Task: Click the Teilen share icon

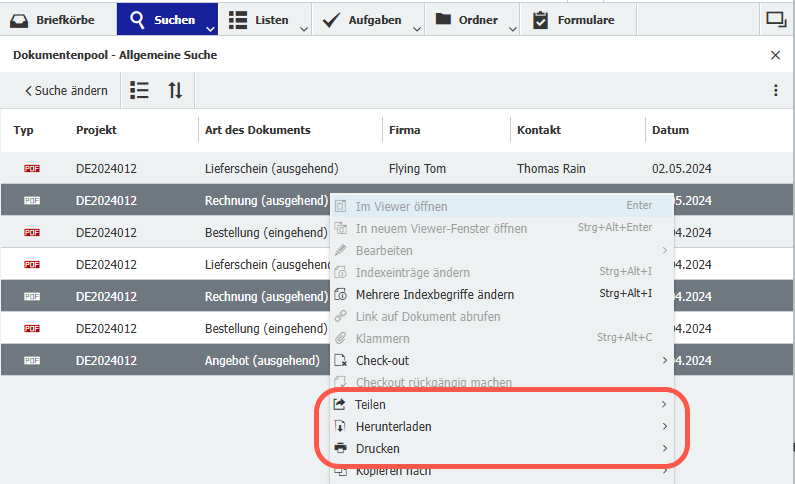Action: (x=340, y=405)
